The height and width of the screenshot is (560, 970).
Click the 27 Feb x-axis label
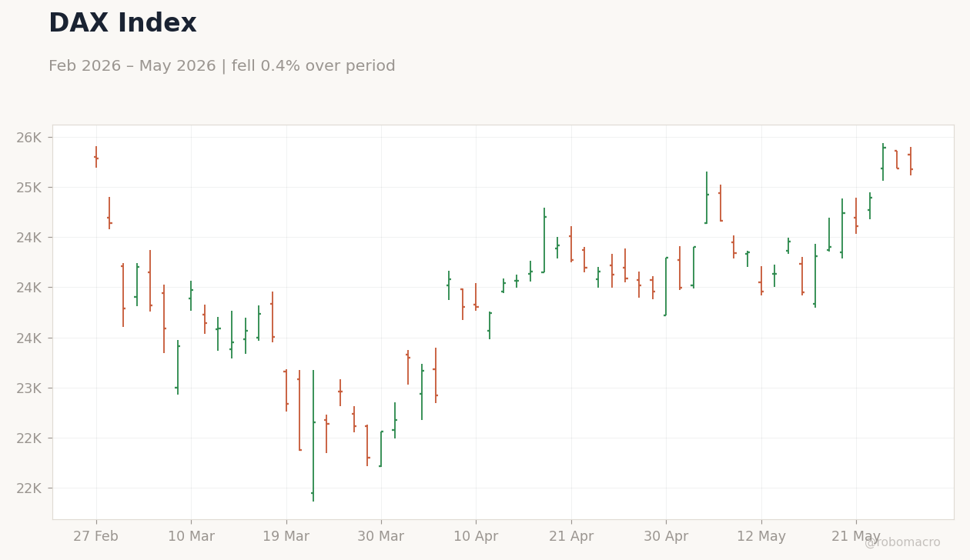[96, 536]
